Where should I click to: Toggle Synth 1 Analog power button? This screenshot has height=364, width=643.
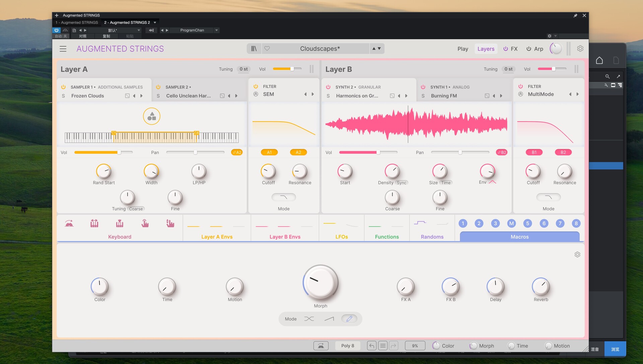pos(423,87)
